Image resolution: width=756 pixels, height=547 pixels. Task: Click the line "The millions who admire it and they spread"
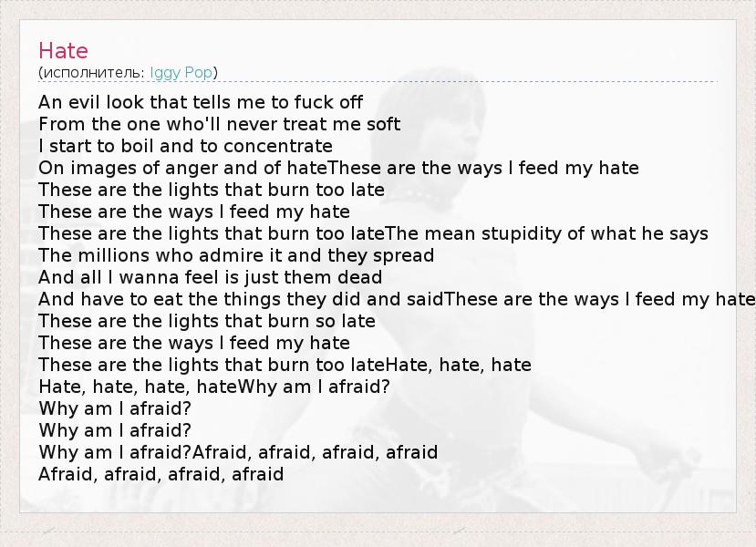tap(236, 255)
